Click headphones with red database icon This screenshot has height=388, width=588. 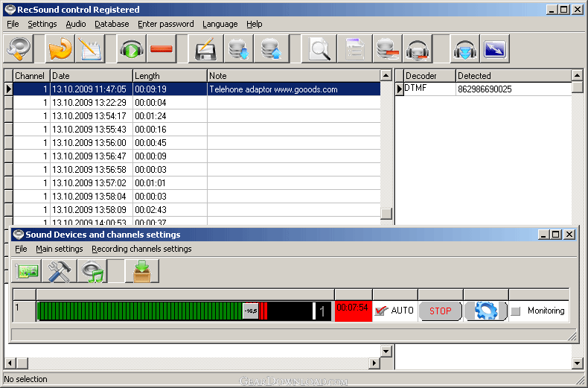tap(418, 48)
